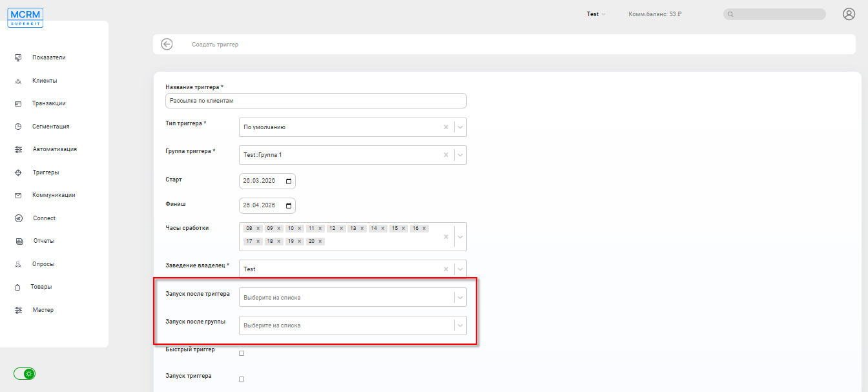Image resolution: width=868 pixels, height=392 pixels.
Task: Remove hour 08 tag
Action: tap(258, 229)
